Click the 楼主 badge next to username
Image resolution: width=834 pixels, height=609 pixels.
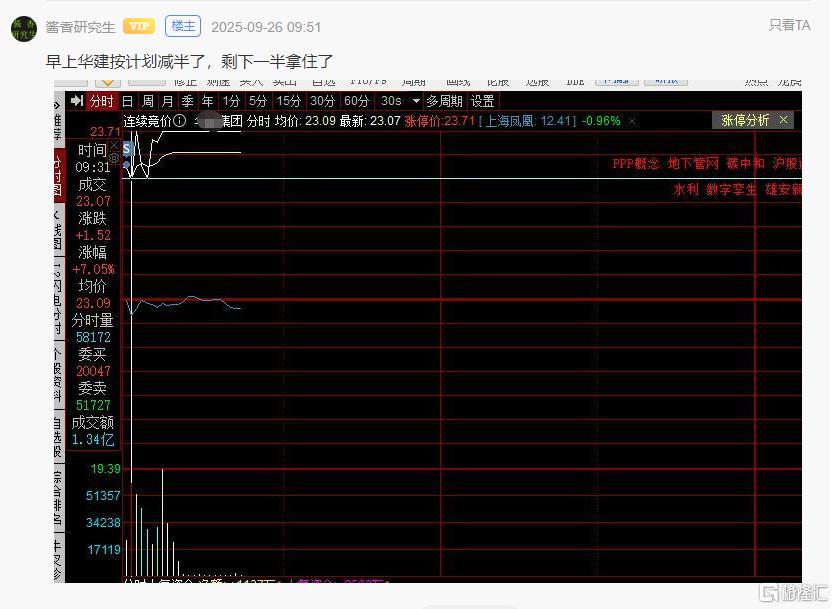[x=183, y=26]
